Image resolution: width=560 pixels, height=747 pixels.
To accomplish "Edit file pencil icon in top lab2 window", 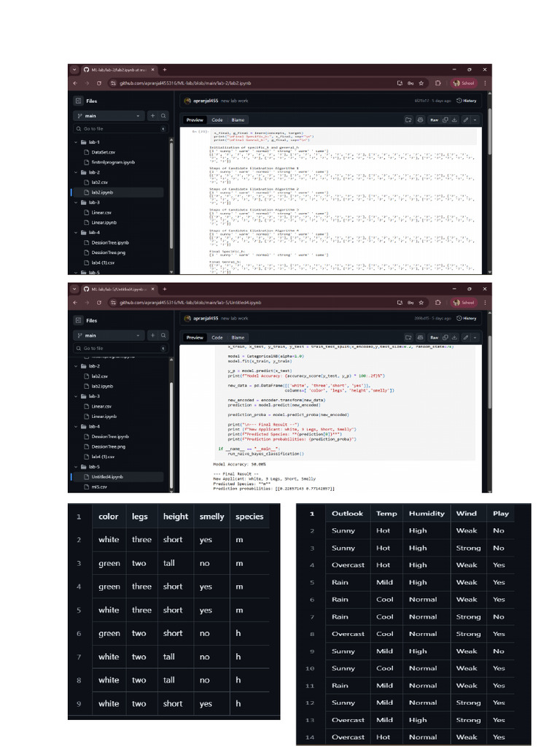I will point(466,120).
